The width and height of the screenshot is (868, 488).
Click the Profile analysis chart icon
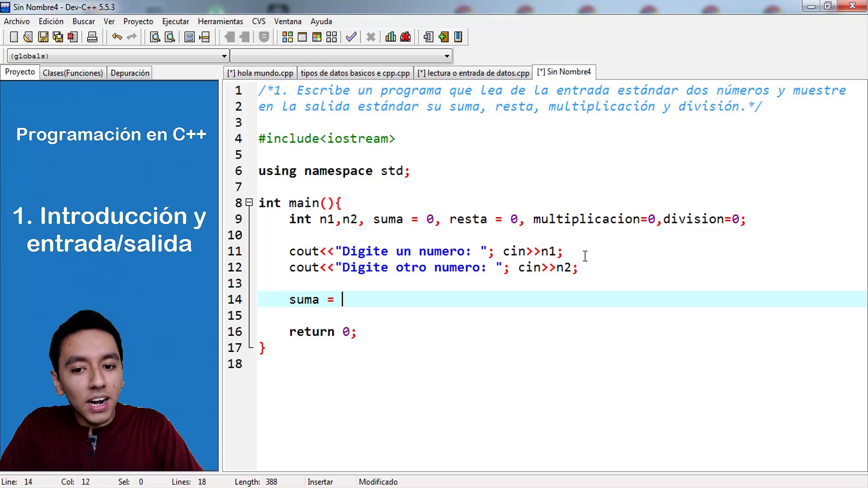pyautogui.click(x=390, y=37)
